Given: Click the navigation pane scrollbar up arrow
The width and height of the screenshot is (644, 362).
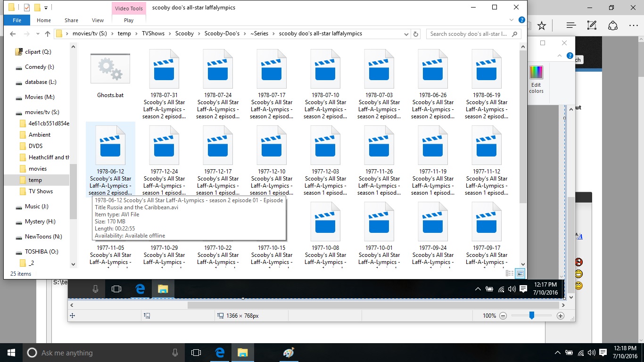Looking at the screenshot, I should pos(73,47).
